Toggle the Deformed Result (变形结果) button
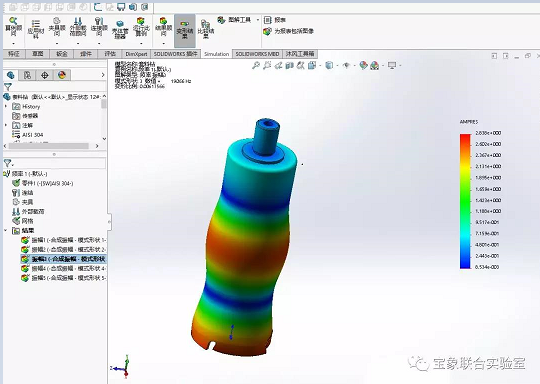540x384 pixels. pyautogui.click(x=185, y=30)
